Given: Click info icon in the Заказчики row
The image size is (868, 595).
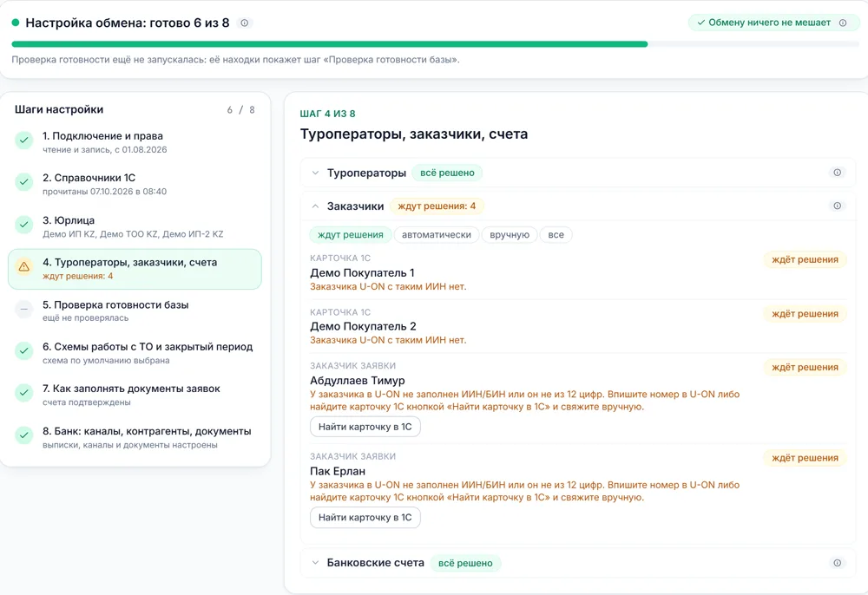Looking at the screenshot, I should pyautogui.click(x=837, y=206).
